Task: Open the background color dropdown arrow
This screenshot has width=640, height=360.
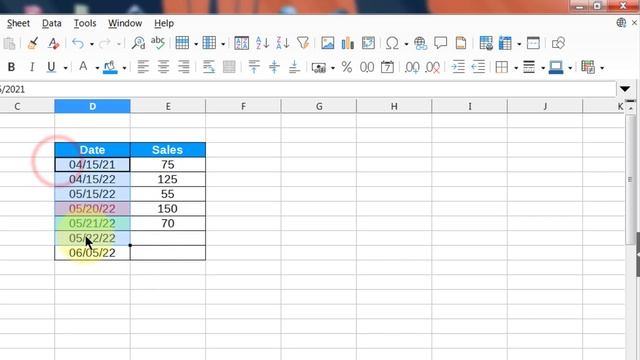Action: 124,68
